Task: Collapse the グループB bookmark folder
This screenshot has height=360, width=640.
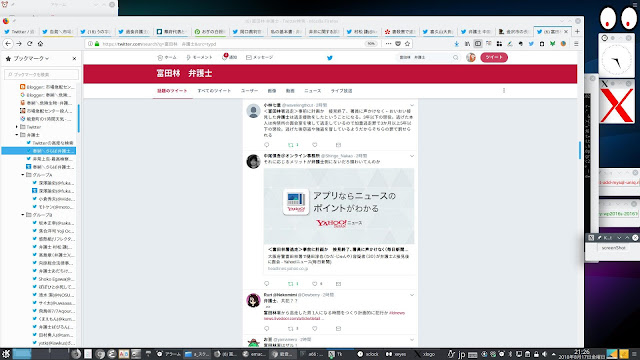Action: (x=23, y=215)
